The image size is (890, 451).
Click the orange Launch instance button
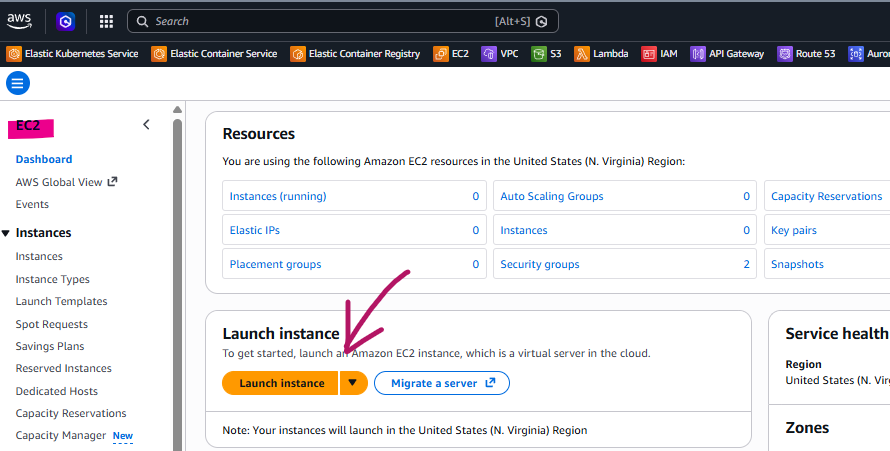coord(281,383)
